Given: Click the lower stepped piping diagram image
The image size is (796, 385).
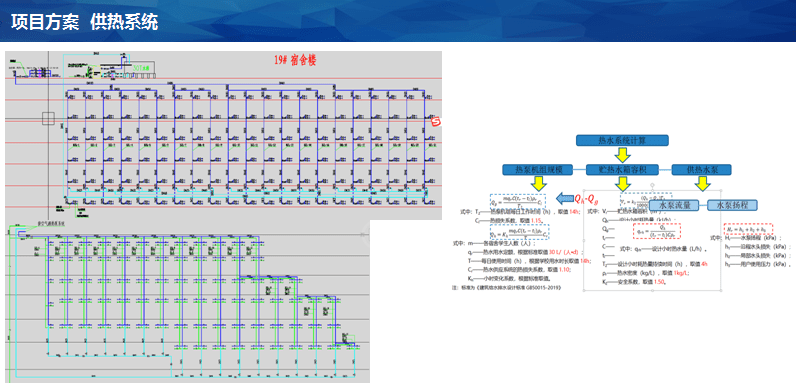Looking at the screenshot, I should click(187, 302).
